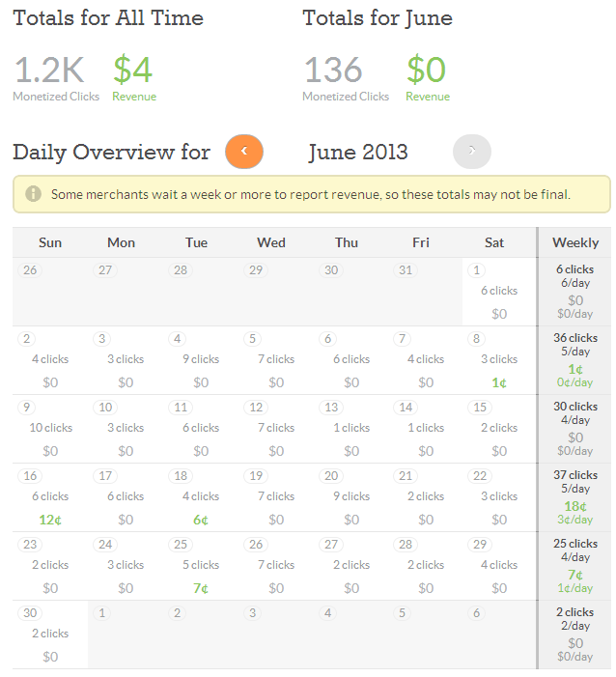616x677 pixels.
Task: Click the Weekly column header
Action: click(575, 242)
